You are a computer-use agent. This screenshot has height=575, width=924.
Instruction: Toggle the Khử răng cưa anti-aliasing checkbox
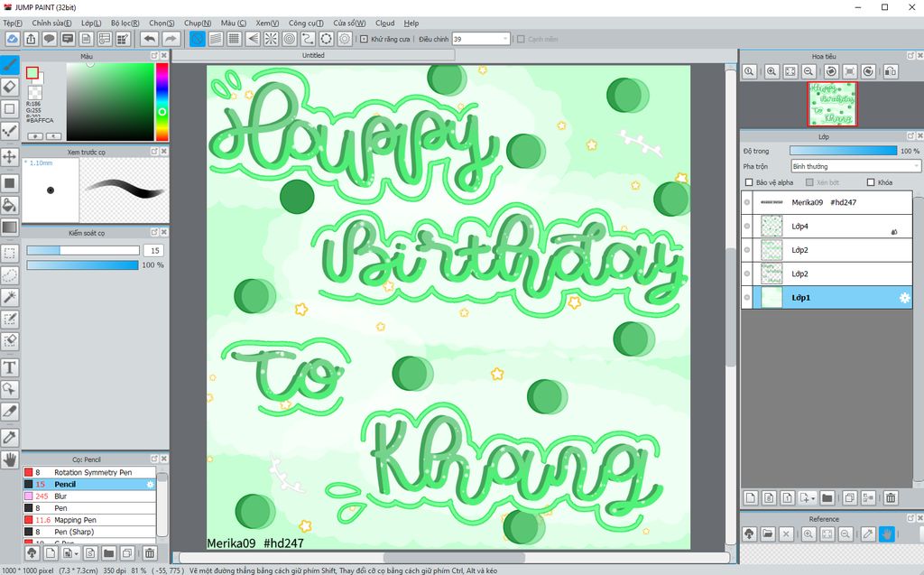365,39
